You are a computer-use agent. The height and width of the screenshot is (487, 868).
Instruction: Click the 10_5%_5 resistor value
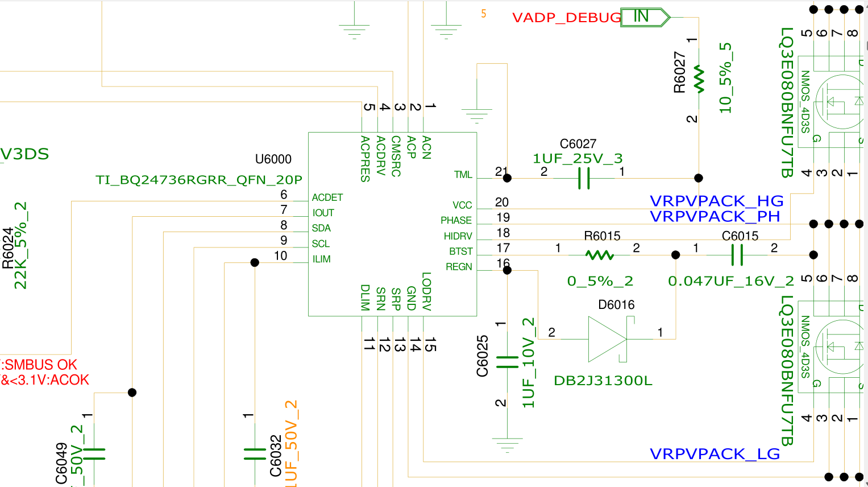click(725, 78)
